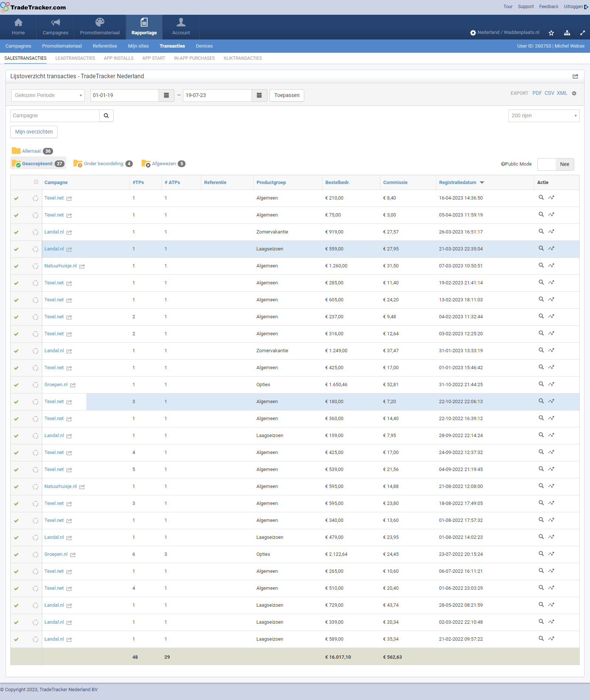
Task: Click the Toepassen button
Action: tap(287, 96)
